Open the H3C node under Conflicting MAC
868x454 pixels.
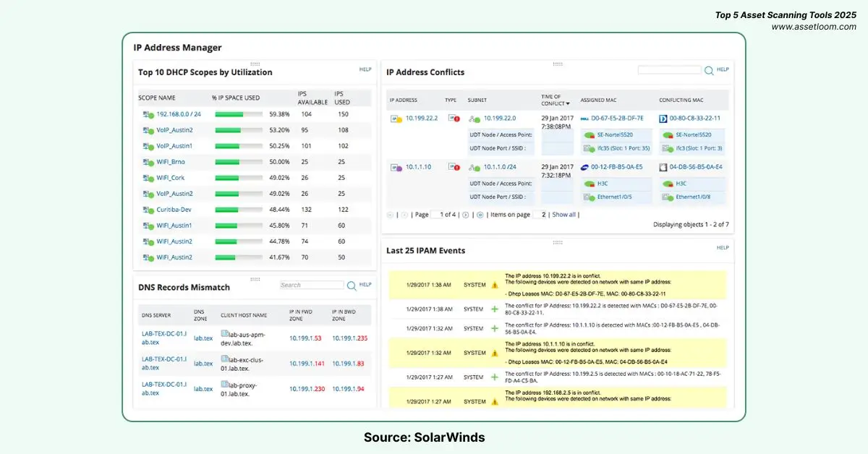[681, 183]
